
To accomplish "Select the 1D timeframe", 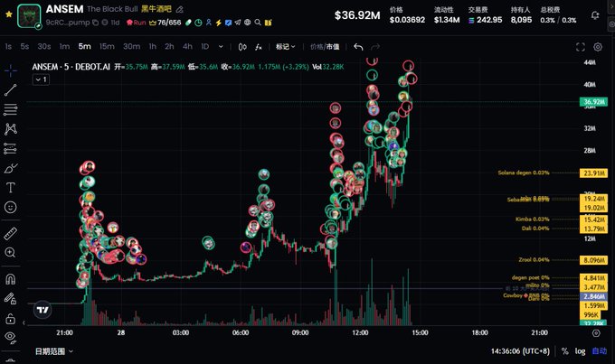I will pyautogui.click(x=204, y=47).
